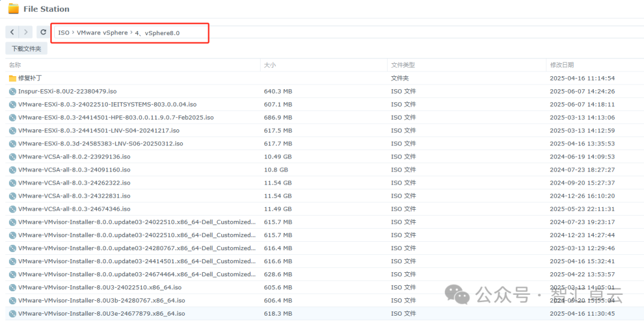Sort by the 修改日期 column header
Image resolution: width=644 pixels, height=321 pixels.
tap(561, 65)
